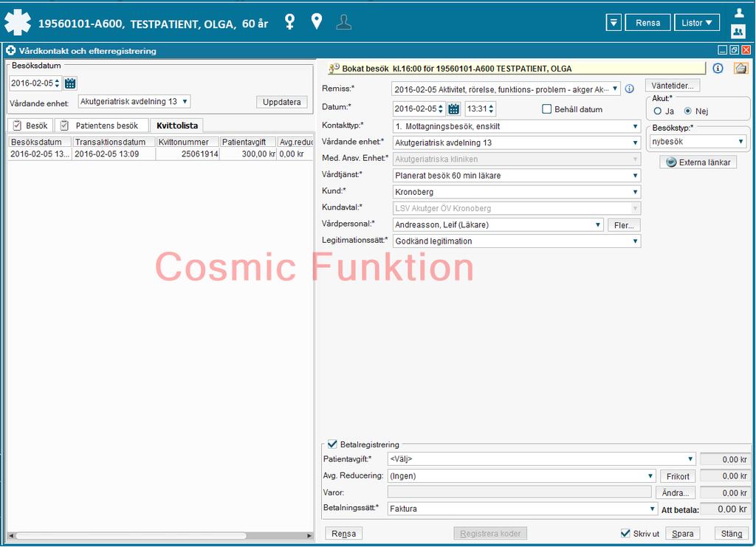Open the Avg. Reducering dropdown
Image resolution: width=756 pixels, height=547 pixels.
pyautogui.click(x=522, y=475)
